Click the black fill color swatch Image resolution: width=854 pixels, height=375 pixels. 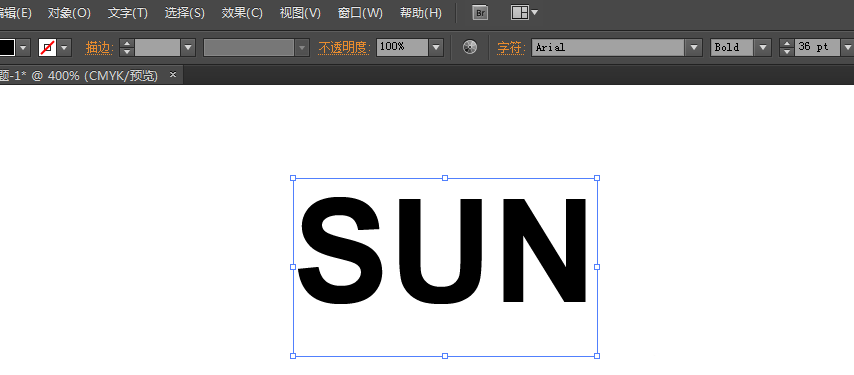7,48
